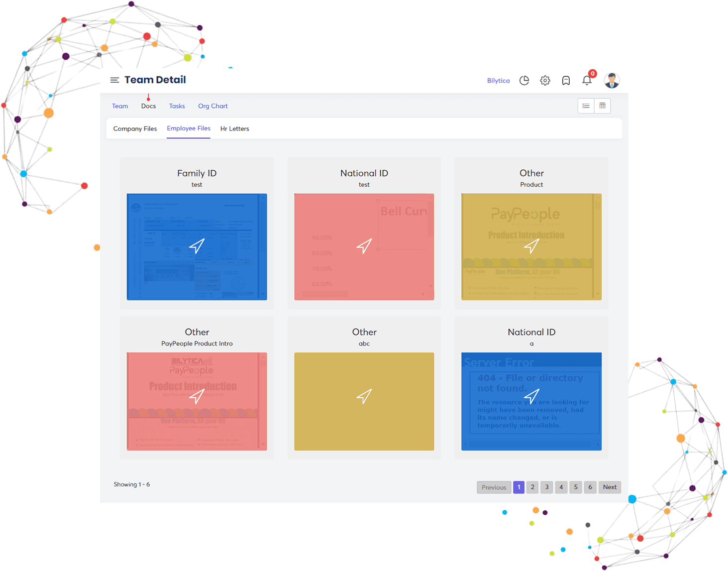Open the pie chart dashboard icon

coord(524,80)
